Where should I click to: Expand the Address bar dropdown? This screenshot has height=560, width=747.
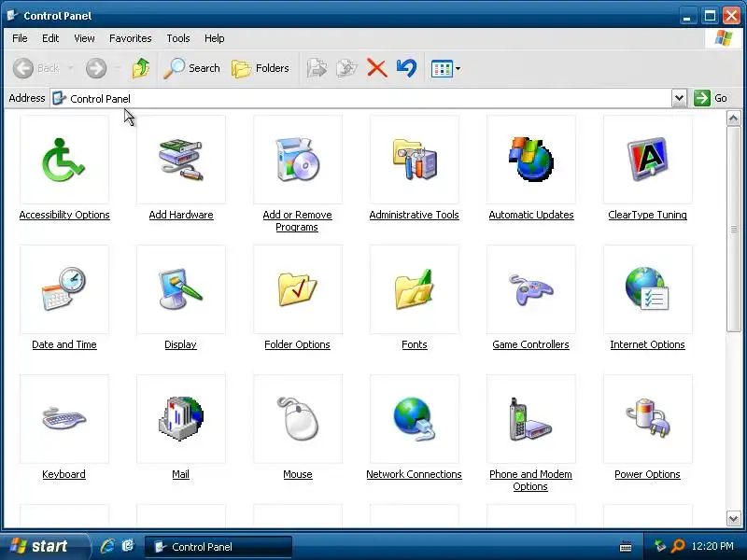pyautogui.click(x=679, y=98)
